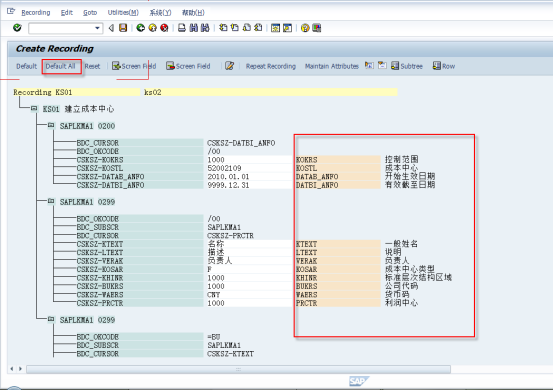Click the PRCTR name field
The width and height of the screenshot is (553, 390).
click(x=338, y=303)
